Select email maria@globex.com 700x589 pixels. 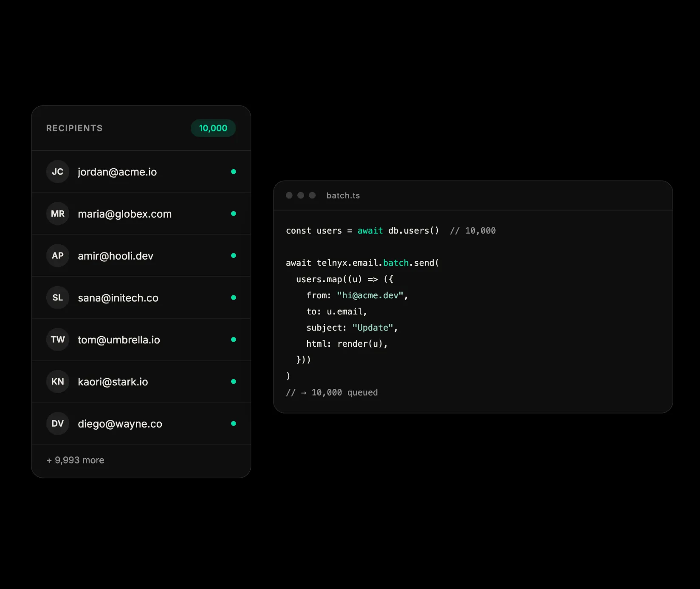[125, 214]
